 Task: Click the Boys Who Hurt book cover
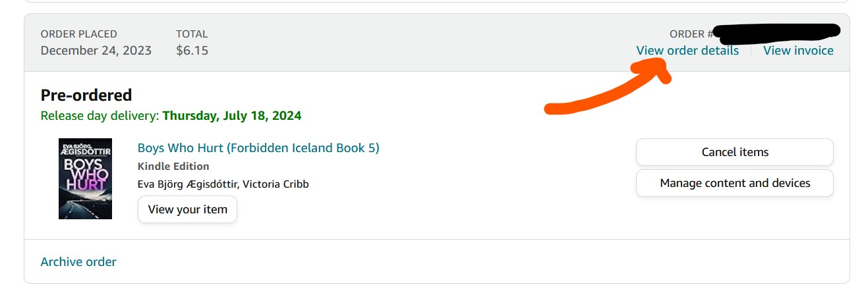[x=85, y=178]
